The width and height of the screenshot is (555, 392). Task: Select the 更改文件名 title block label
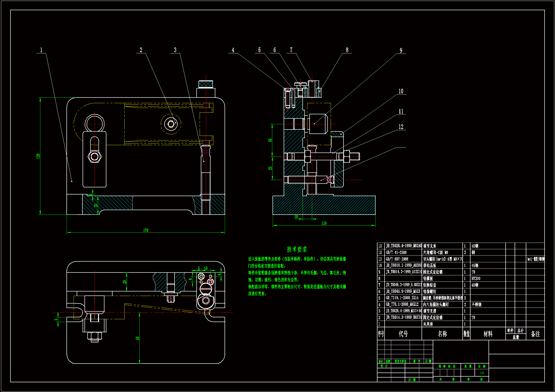pyautogui.click(x=400, y=361)
